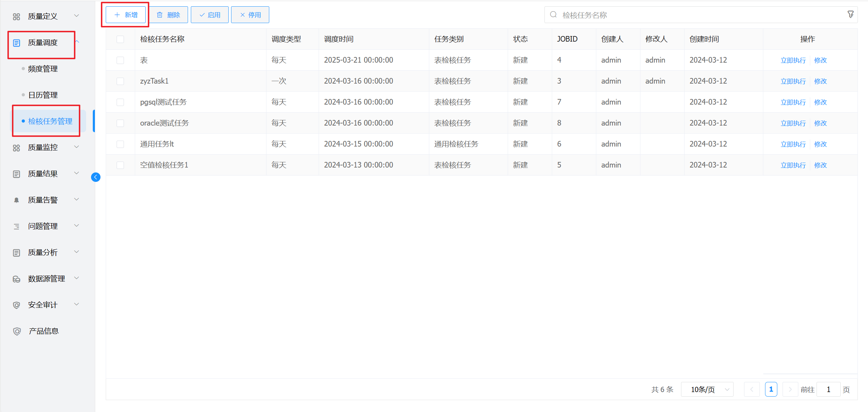
Task: Open the 10条/页 page size dropdown
Action: [x=707, y=389]
